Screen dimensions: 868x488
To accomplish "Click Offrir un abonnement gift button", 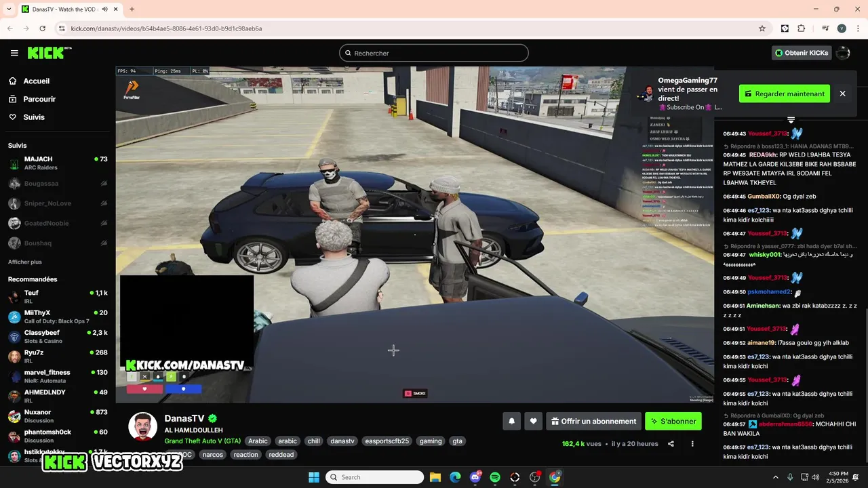I will pos(593,421).
